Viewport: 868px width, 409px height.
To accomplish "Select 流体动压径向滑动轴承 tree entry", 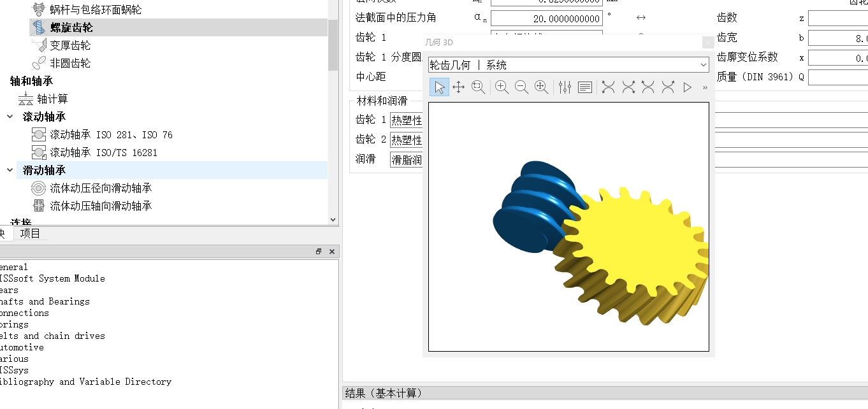I will click(101, 188).
